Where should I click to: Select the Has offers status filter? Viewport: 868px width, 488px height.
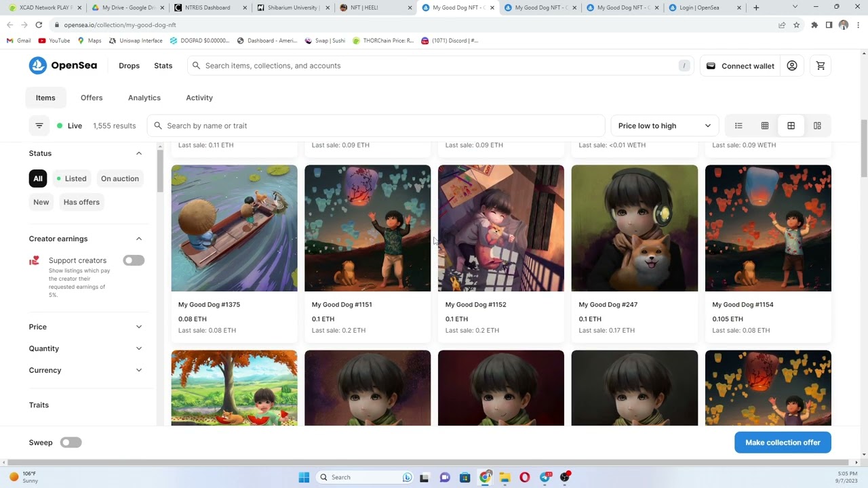[x=81, y=202]
